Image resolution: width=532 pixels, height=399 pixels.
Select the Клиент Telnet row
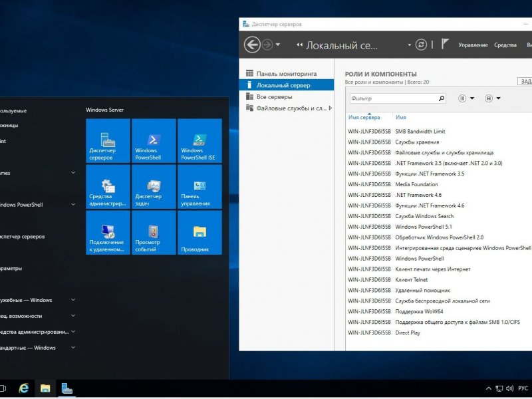point(440,279)
